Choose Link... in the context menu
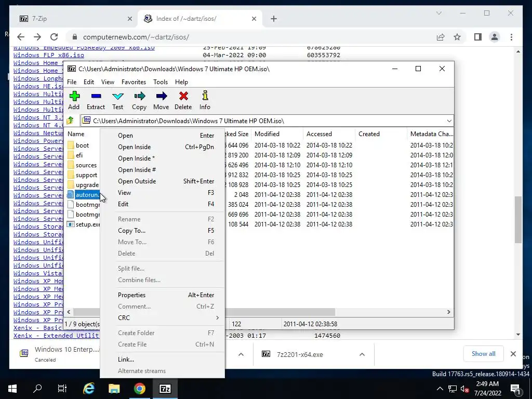The width and height of the screenshot is (532, 399). tap(163, 360)
